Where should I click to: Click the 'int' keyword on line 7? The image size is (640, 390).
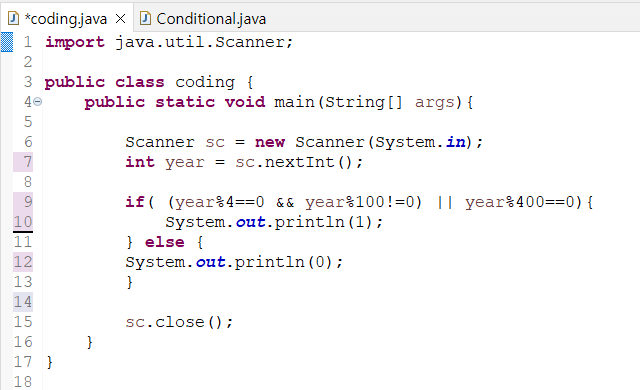tap(140, 162)
